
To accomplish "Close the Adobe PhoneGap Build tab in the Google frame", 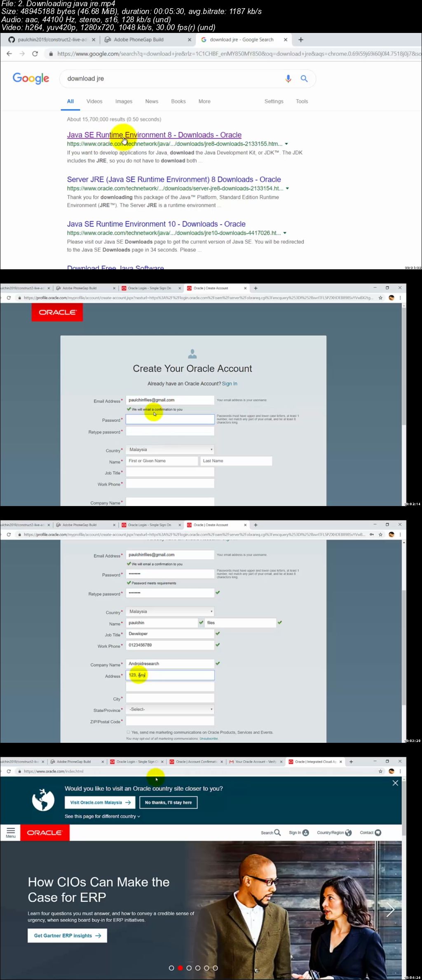I will click(x=190, y=40).
